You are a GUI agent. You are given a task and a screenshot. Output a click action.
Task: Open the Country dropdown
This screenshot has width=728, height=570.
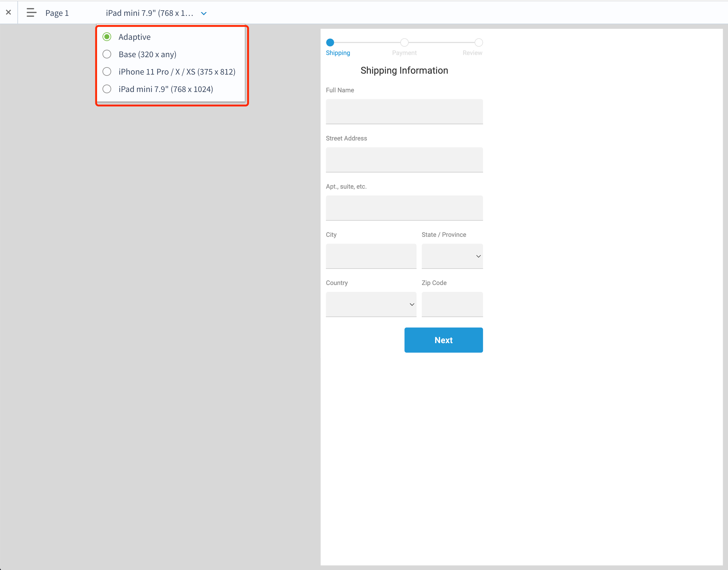click(371, 304)
